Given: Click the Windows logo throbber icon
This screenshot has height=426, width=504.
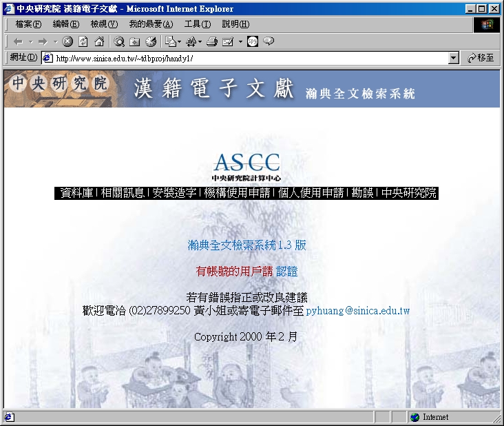Looking at the screenshot, I should tap(487, 24).
